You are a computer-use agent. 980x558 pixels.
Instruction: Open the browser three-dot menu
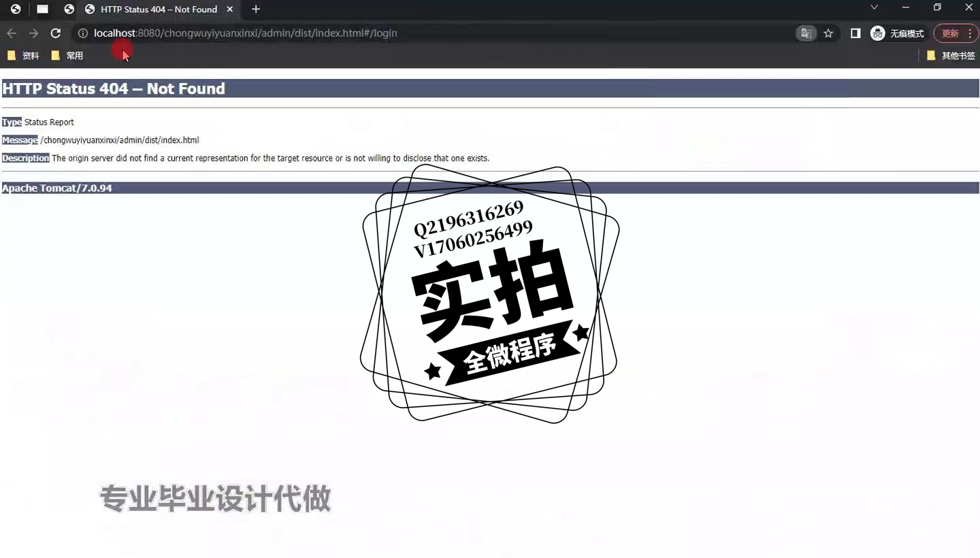tap(970, 33)
